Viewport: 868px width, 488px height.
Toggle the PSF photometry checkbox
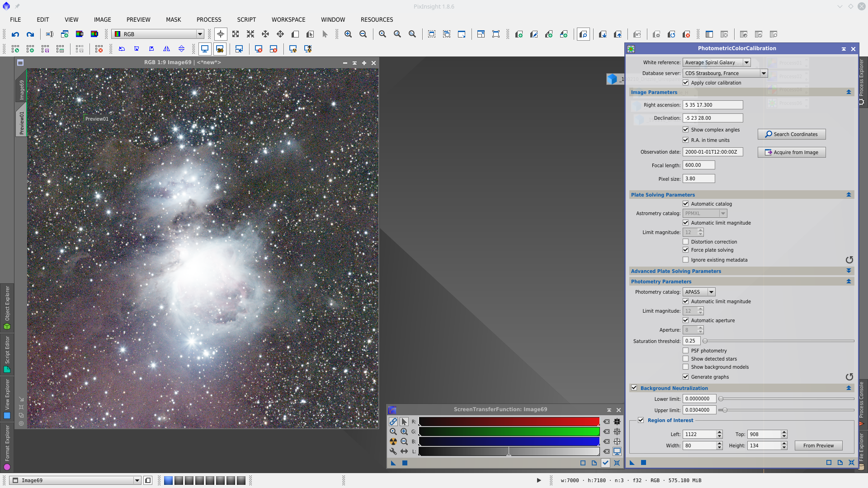tap(686, 351)
